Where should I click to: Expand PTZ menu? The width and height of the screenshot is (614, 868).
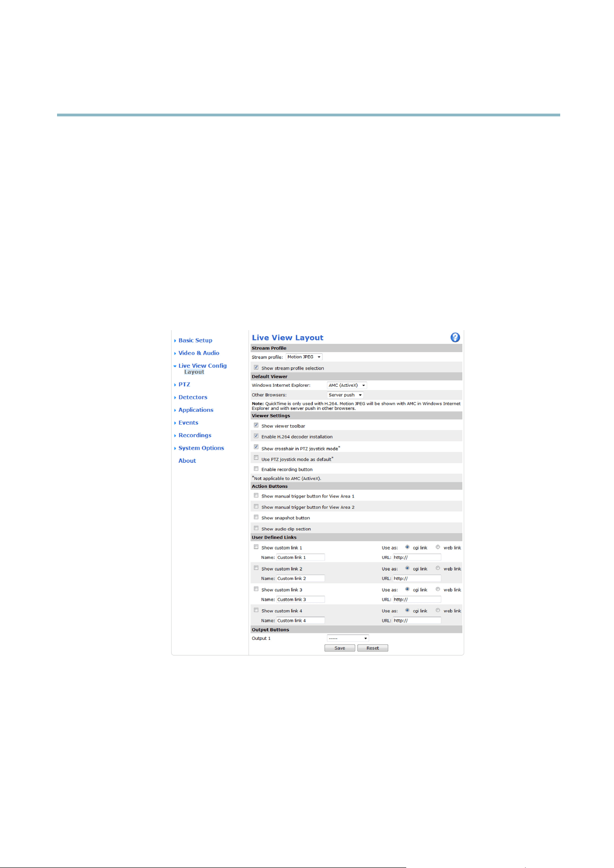184,384
